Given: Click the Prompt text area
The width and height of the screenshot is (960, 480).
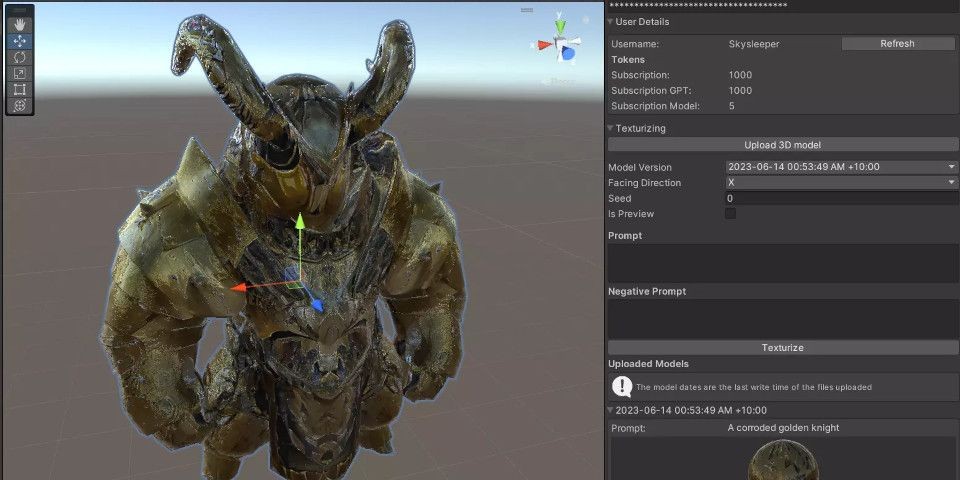Looking at the screenshot, I should (x=782, y=263).
